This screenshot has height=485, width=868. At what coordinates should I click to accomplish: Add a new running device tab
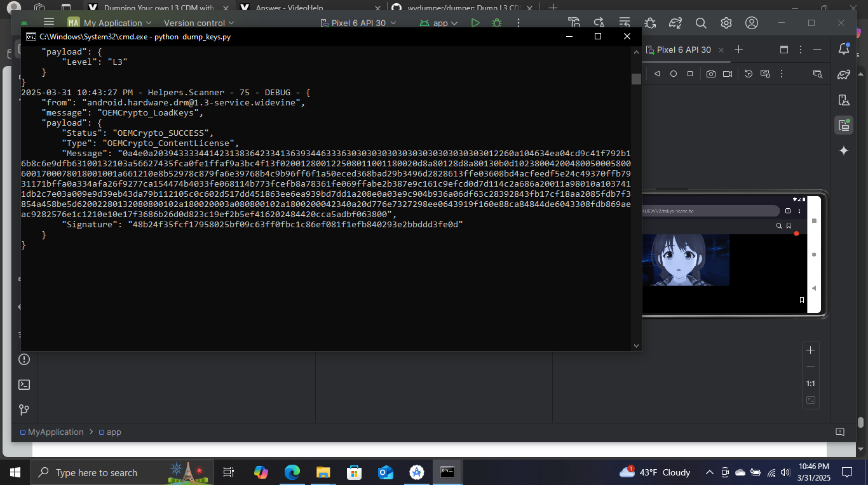coord(738,50)
